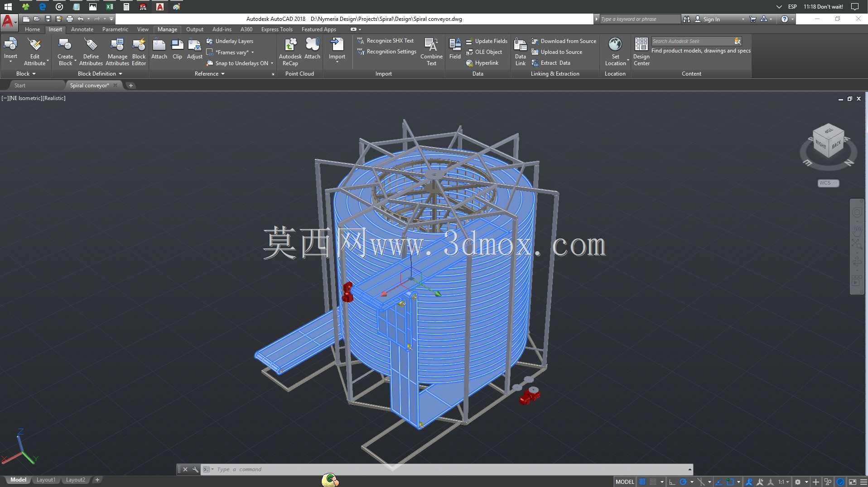The image size is (868, 487).
Task: Launch the Block Editor
Action: tap(139, 52)
